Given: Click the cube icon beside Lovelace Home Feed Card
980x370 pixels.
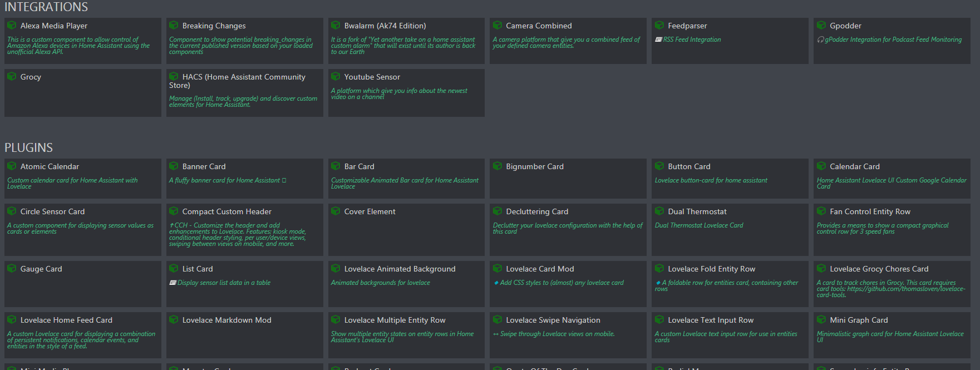Looking at the screenshot, I should click(12, 319).
